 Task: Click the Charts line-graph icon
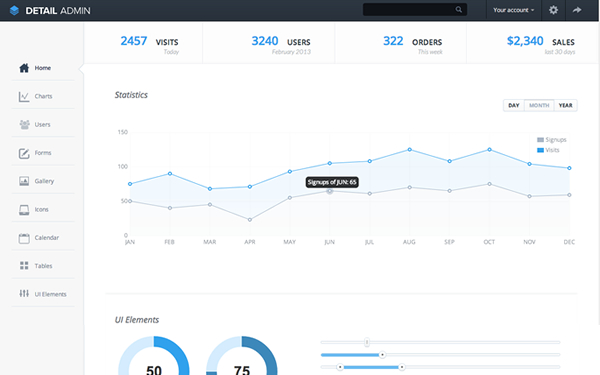tap(24, 96)
